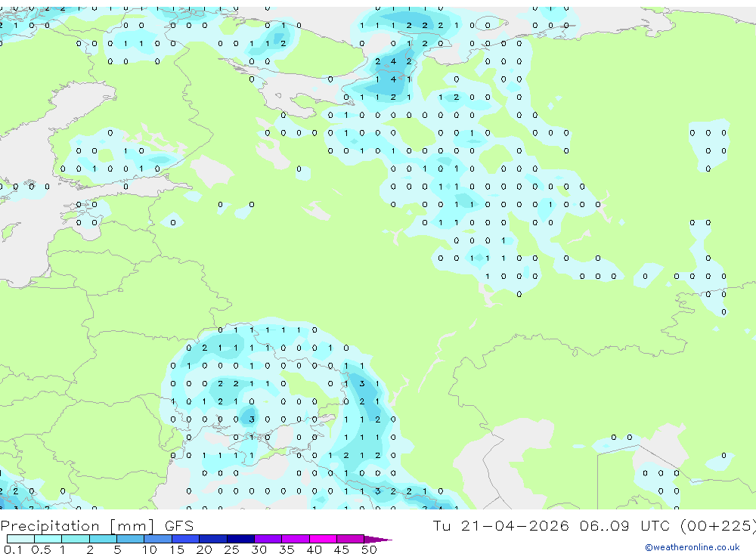Select the 2–5 mm legend swatch
This screenshot has width=756, height=554.
(103, 539)
